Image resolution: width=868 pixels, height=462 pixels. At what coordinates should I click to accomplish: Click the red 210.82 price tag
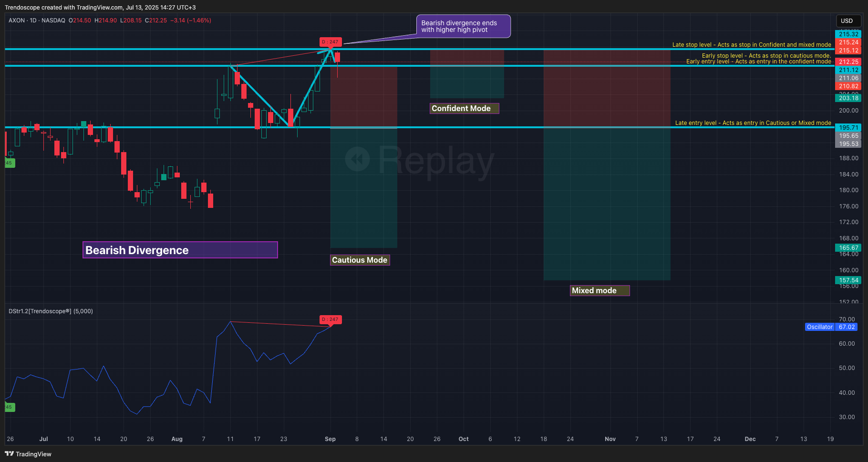pos(848,86)
